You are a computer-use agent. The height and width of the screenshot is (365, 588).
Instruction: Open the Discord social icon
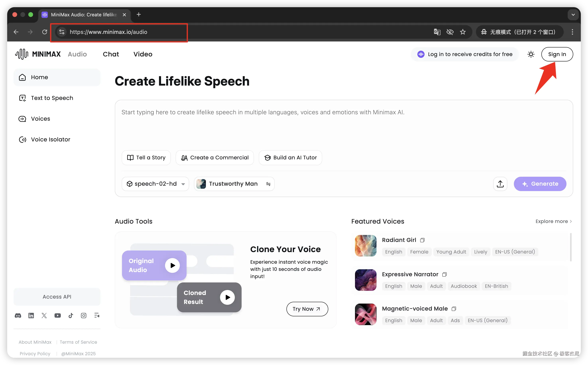(x=18, y=316)
